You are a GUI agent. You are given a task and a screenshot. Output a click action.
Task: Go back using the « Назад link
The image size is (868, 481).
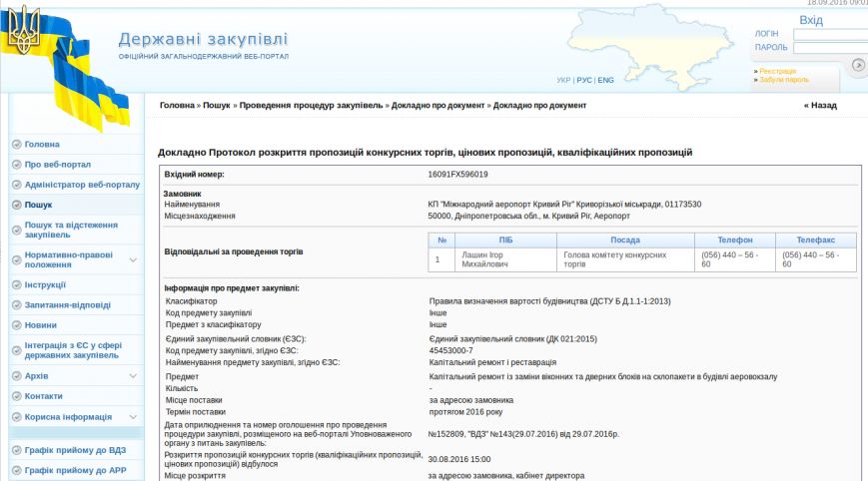click(820, 105)
